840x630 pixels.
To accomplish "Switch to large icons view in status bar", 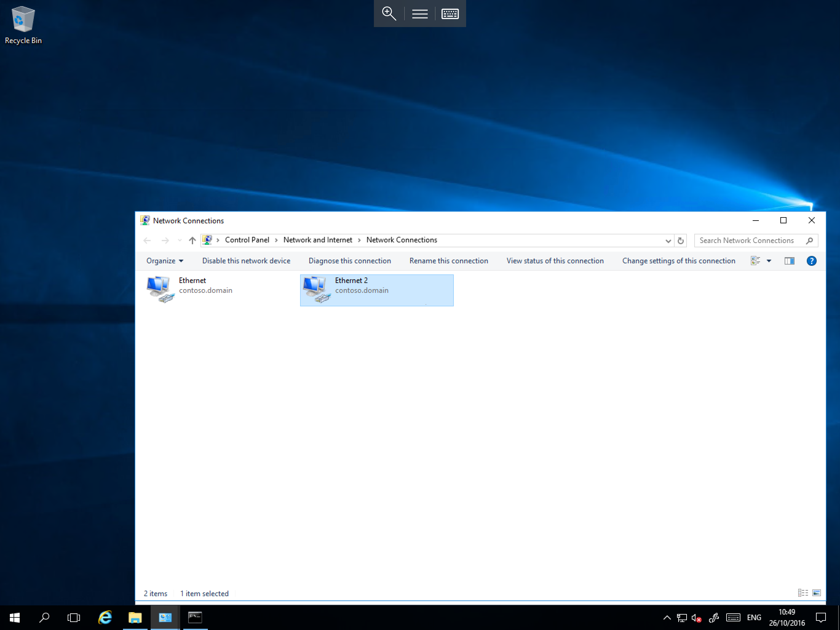I will (816, 593).
